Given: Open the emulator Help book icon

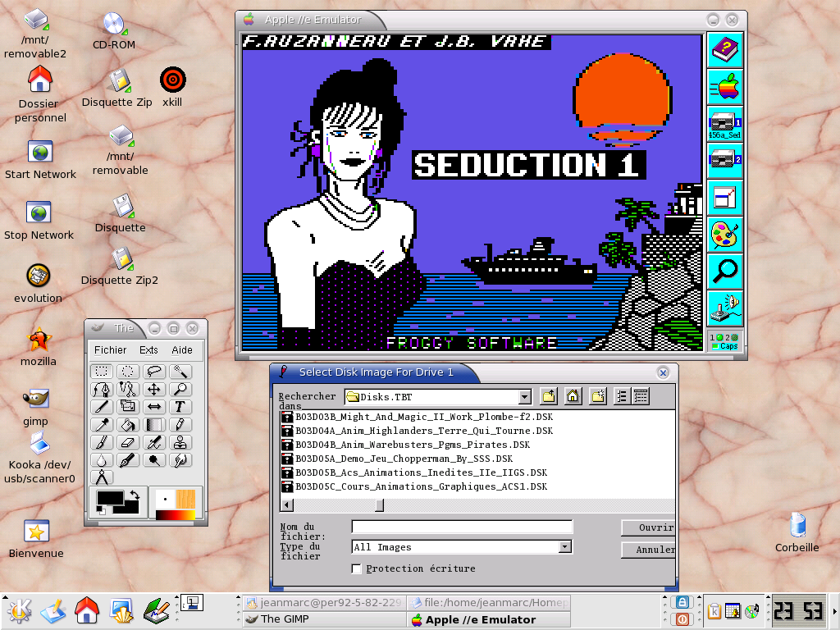Looking at the screenshot, I should tap(725, 50).
